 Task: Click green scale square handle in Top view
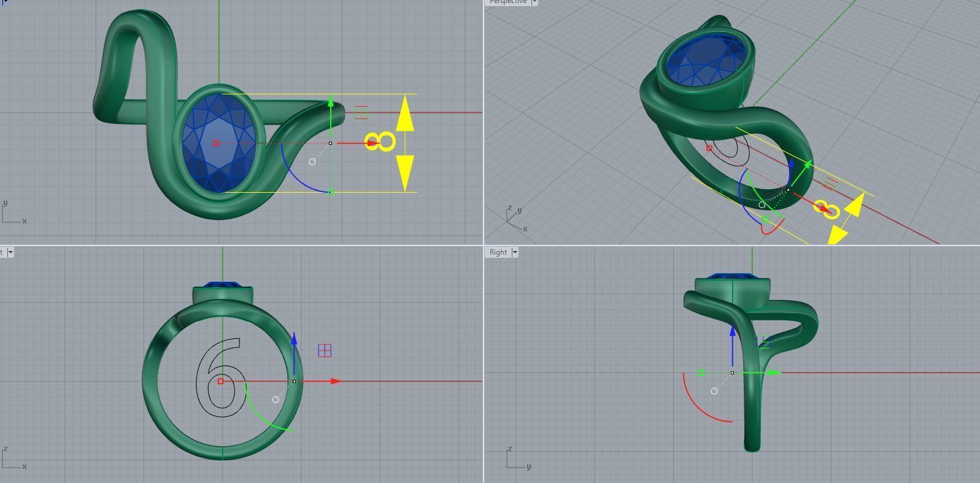click(331, 193)
